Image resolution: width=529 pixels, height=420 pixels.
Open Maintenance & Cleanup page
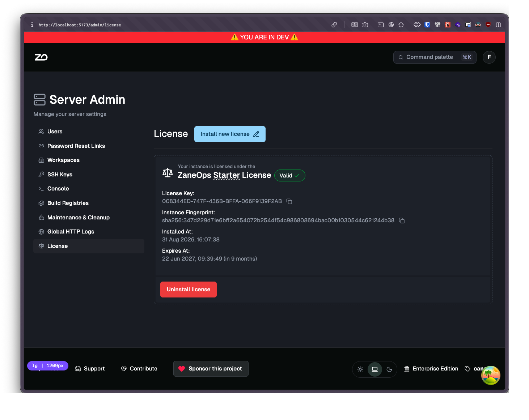coord(89,218)
